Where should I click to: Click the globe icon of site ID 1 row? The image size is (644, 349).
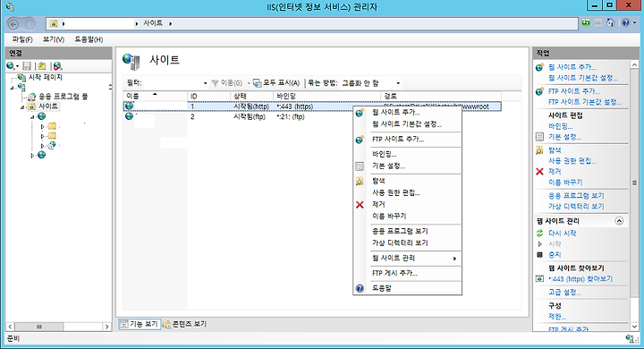pos(130,106)
